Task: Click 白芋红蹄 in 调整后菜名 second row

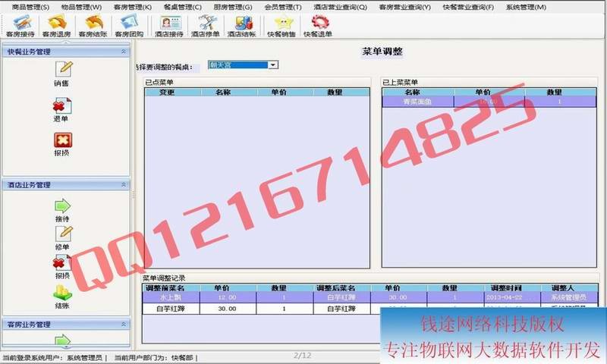Action: click(342, 309)
